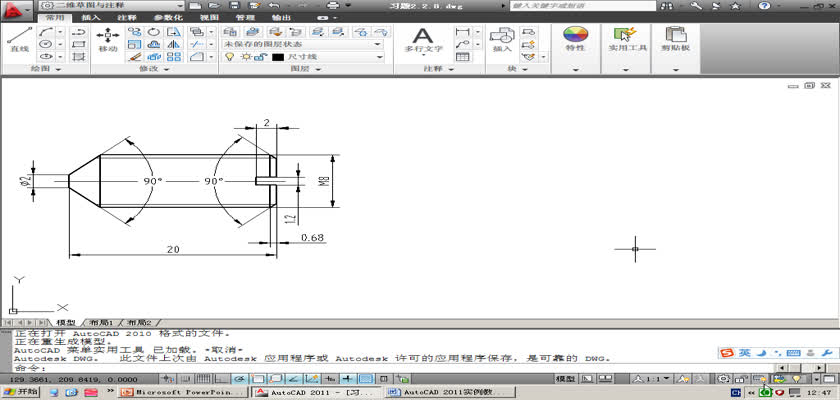Select the Arc tool in Draw panel
The width and height of the screenshot is (840, 400).
click(x=46, y=32)
